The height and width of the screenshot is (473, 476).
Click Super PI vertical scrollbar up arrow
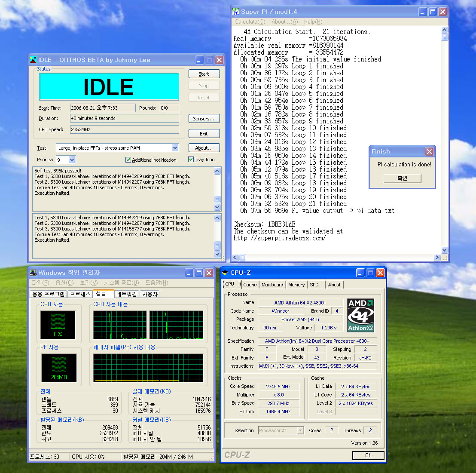point(445,30)
